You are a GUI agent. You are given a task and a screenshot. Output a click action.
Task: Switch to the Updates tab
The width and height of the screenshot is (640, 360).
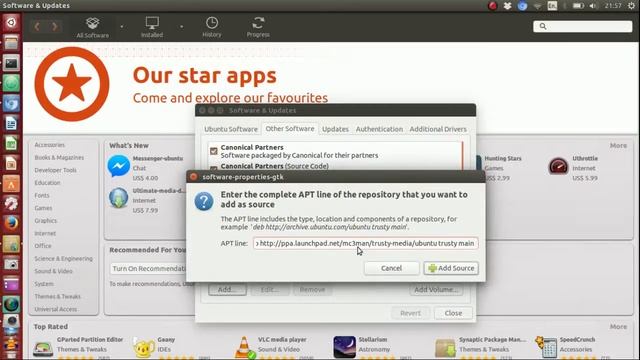(x=335, y=129)
